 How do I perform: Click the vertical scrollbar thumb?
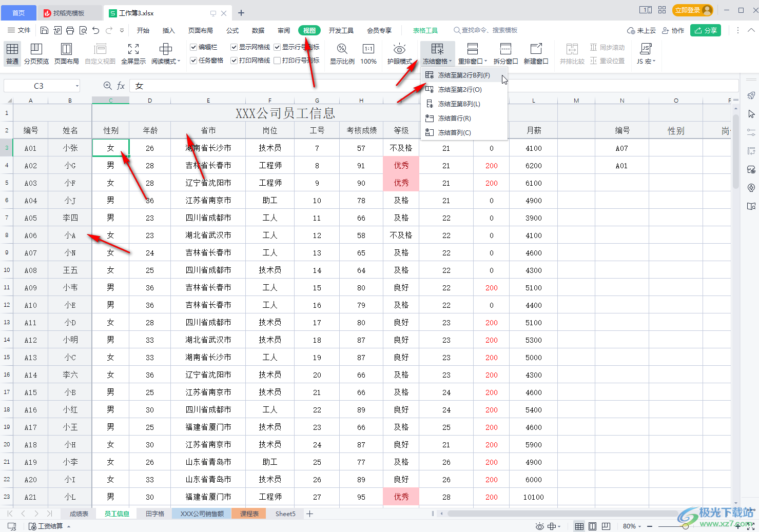[x=736, y=151]
